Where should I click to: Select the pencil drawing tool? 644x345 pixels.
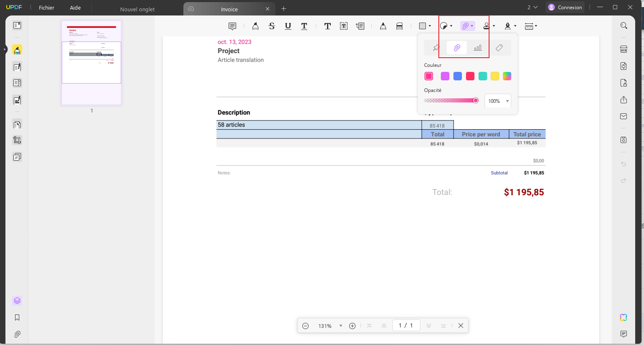click(x=383, y=26)
